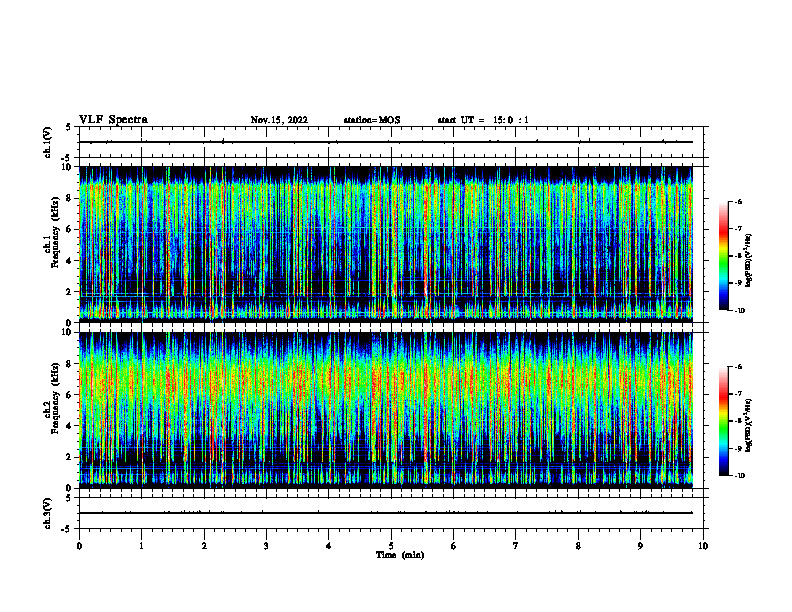Click time axis tick label '9'
Screen dimensions: 792x612
pos(640,546)
